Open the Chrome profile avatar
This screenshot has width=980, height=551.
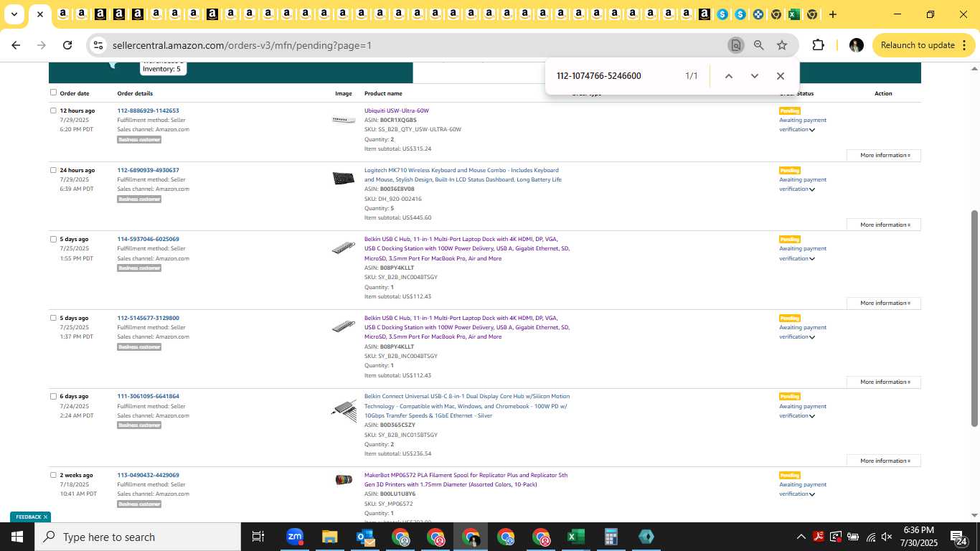point(856,45)
